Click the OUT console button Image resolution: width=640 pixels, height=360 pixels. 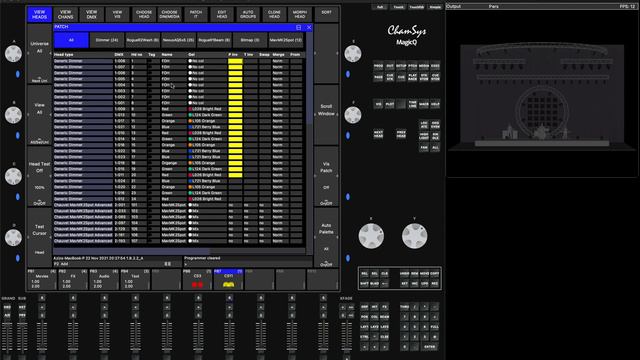coord(390,66)
